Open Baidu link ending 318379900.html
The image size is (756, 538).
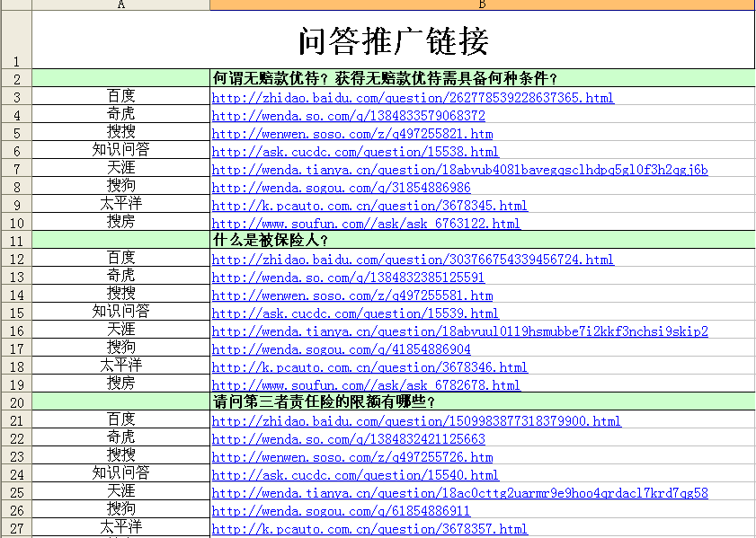click(416, 421)
